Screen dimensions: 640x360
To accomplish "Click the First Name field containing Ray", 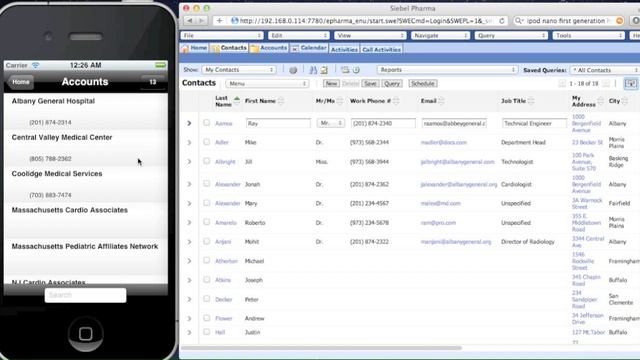I will click(278, 123).
